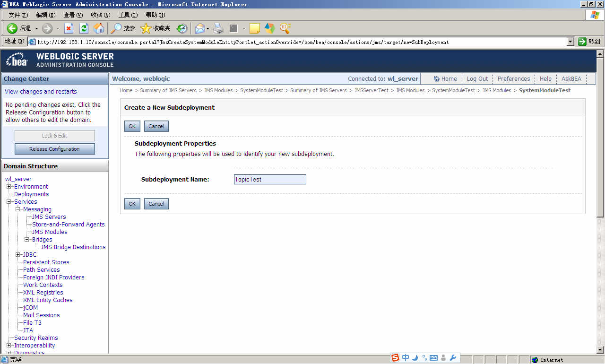605x364 pixels.
Task: Click the yellow note icon in the toolbar
Action: (x=255, y=28)
